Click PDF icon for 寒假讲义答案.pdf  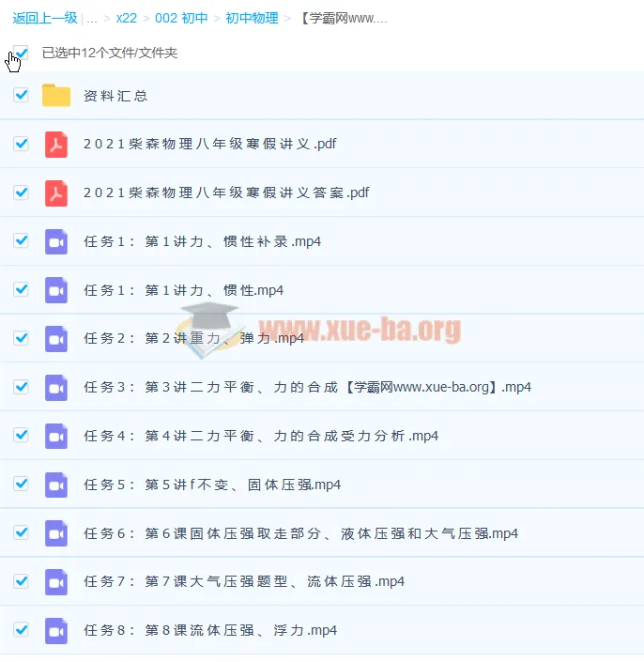point(56,193)
